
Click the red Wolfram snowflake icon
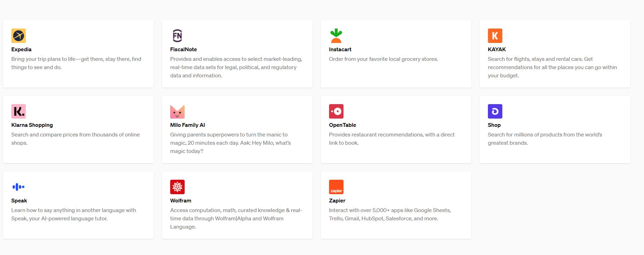177,187
